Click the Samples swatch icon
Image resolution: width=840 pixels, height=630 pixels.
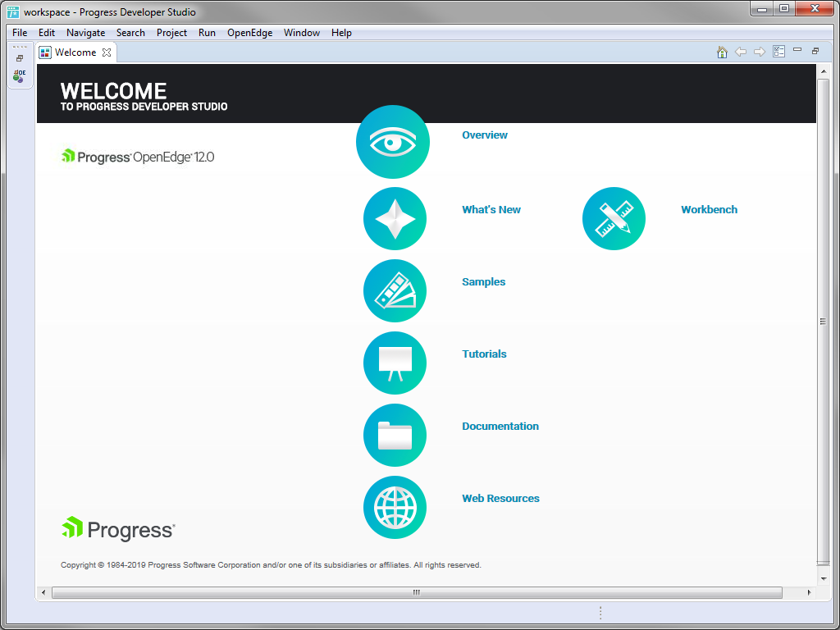coord(395,291)
